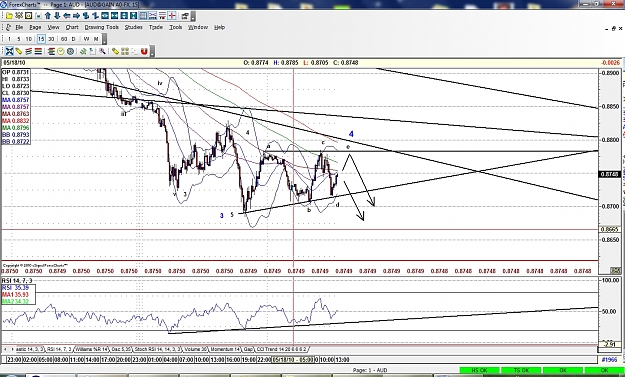Open the Tools menu

point(175,27)
